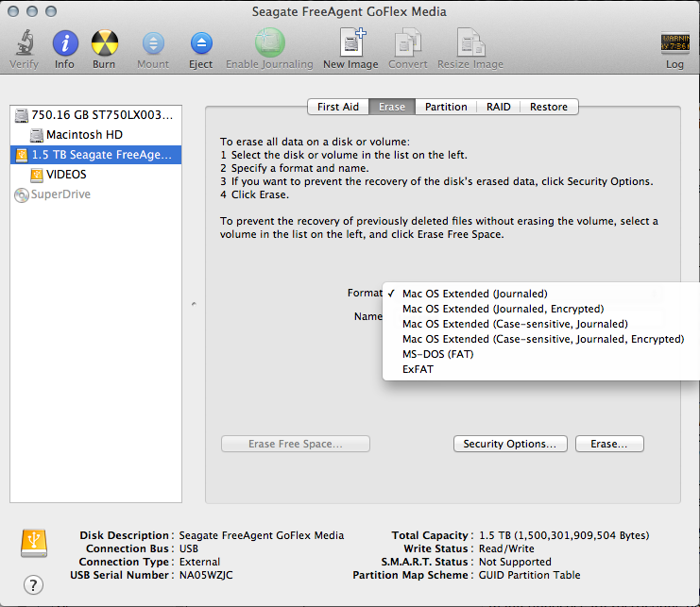Click the help question mark button
Viewport: 700px width, 607px height.
click(x=33, y=584)
